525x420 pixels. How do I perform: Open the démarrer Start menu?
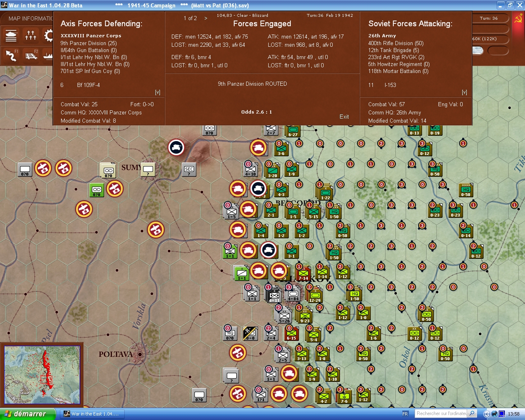27,414
